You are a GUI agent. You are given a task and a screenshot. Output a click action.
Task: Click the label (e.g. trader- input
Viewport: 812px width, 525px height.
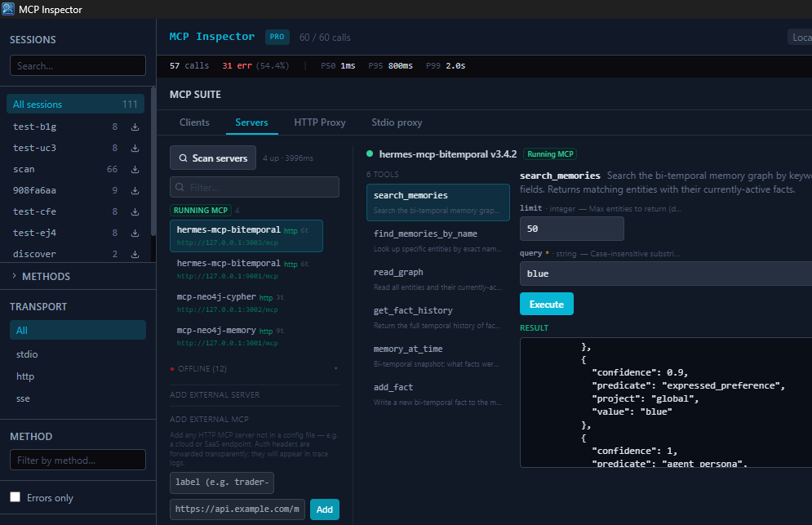(222, 483)
